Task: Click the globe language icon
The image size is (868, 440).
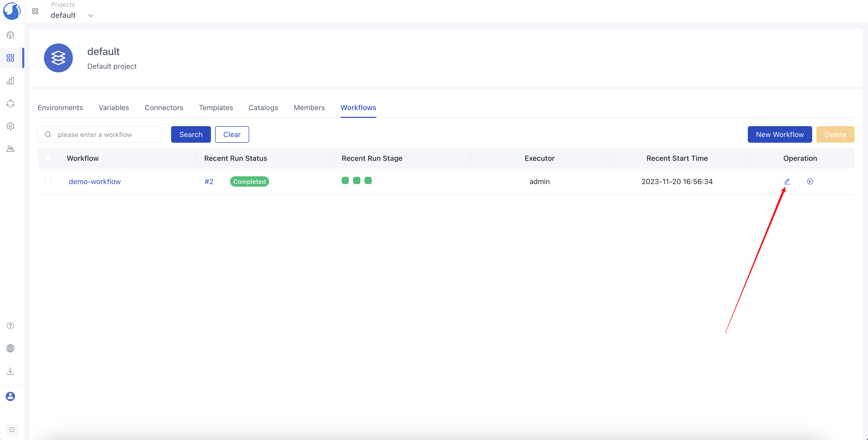Action: click(10, 348)
